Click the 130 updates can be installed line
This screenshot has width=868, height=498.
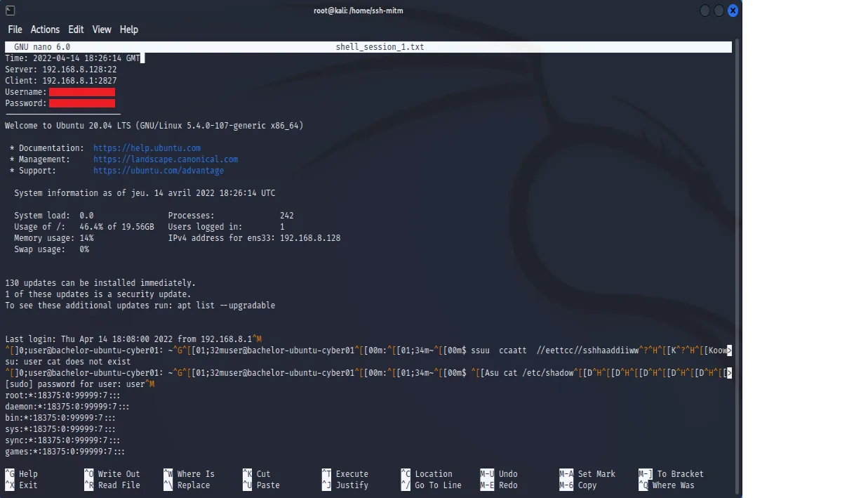click(100, 283)
